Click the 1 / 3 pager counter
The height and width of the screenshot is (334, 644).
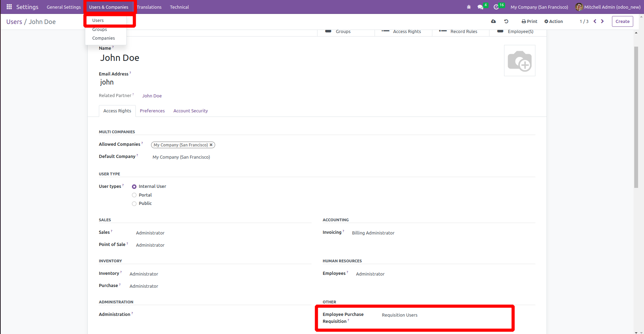tap(584, 21)
